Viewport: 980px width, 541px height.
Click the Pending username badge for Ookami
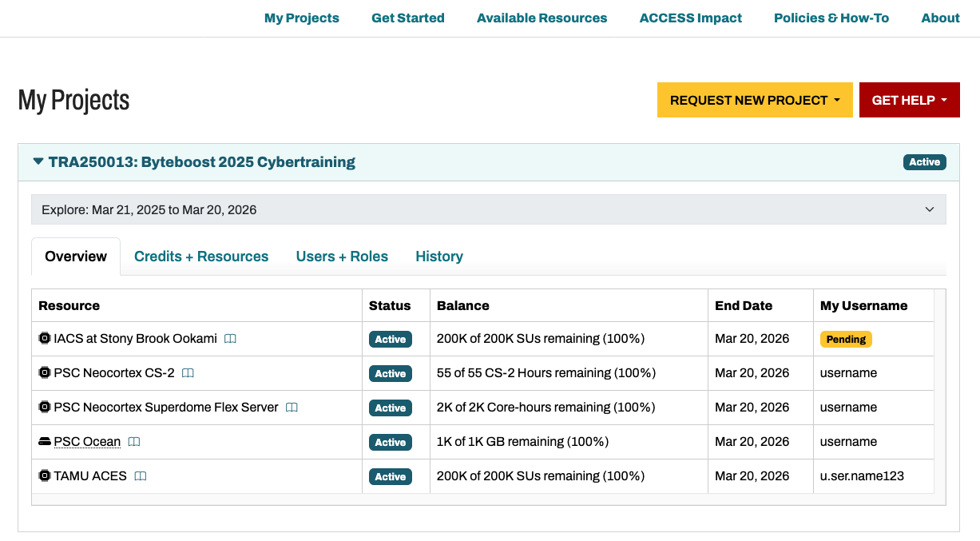(846, 339)
